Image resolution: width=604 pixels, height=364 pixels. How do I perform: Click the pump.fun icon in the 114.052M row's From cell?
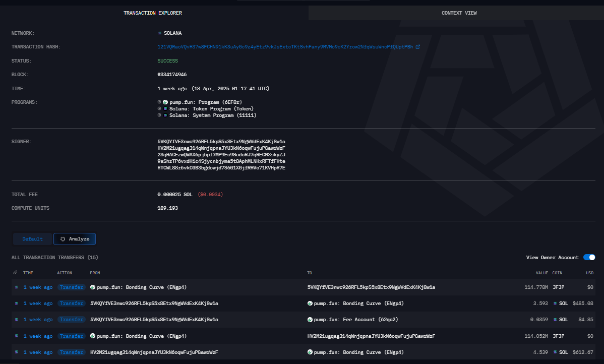pos(93,336)
